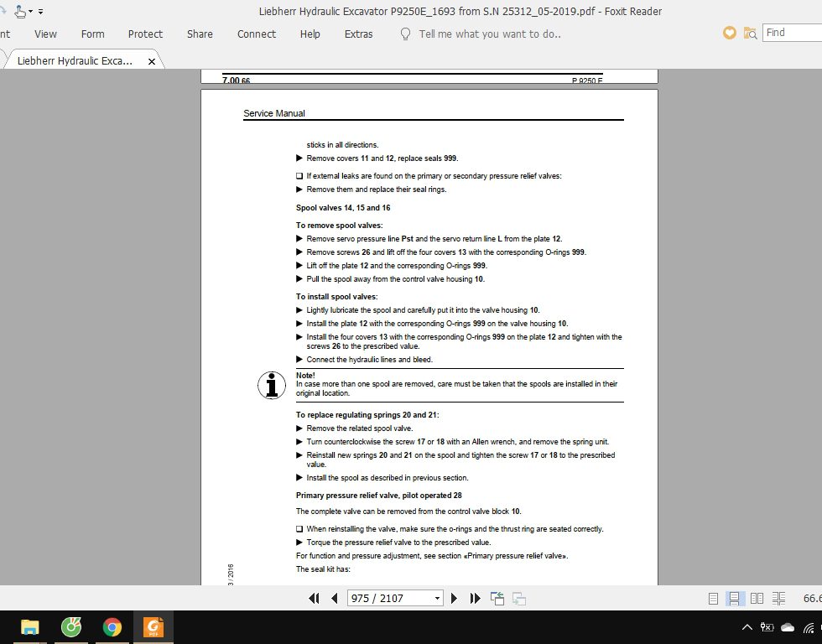Open Google Chrome from taskbar
Screen dimensions: 822x644
tap(112, 626)
